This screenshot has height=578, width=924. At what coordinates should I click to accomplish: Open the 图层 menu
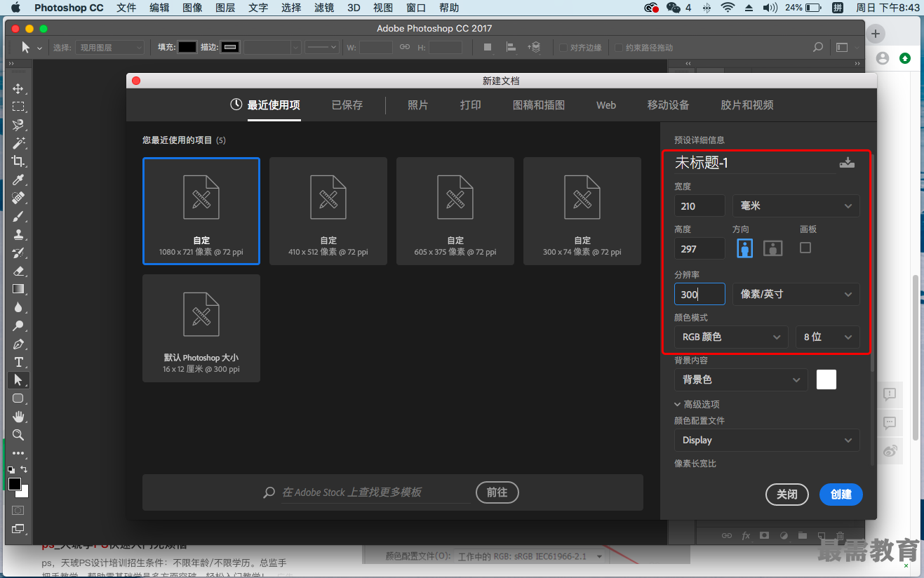pos(225,8)
